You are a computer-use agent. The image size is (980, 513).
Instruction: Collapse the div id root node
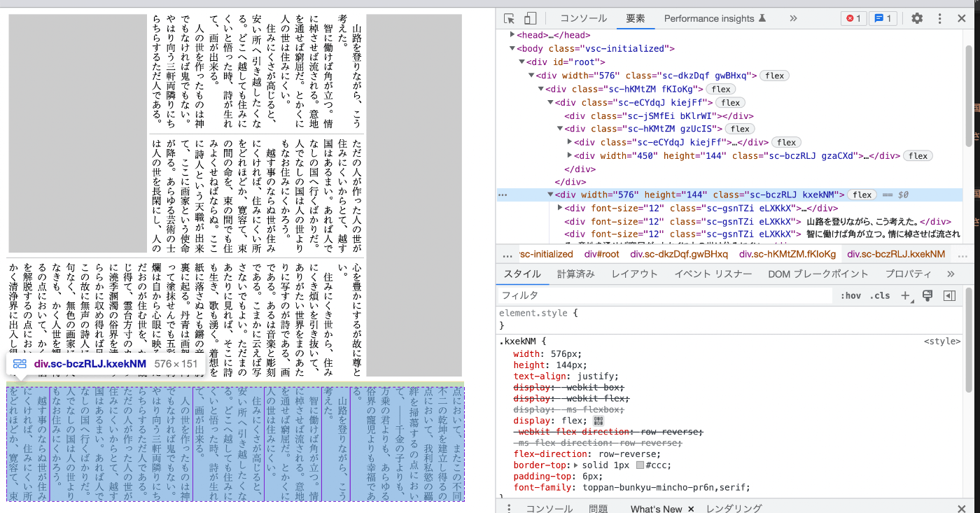(521, 62)
